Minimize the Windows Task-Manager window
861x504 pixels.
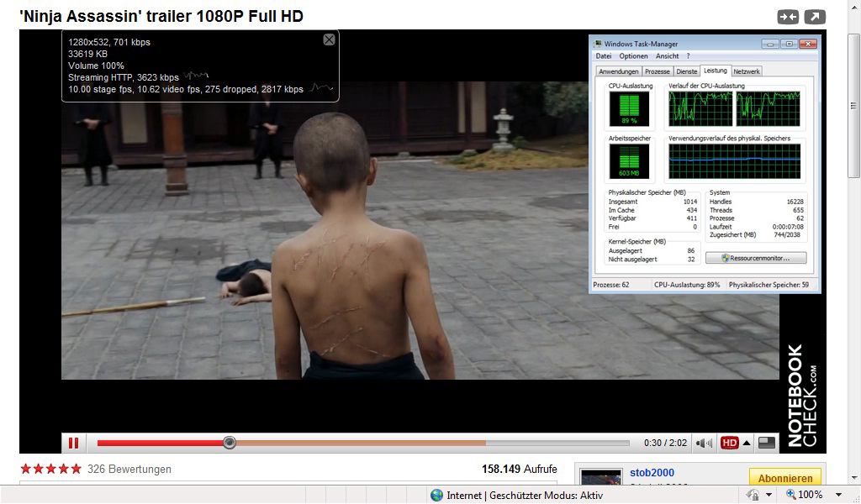770,44
